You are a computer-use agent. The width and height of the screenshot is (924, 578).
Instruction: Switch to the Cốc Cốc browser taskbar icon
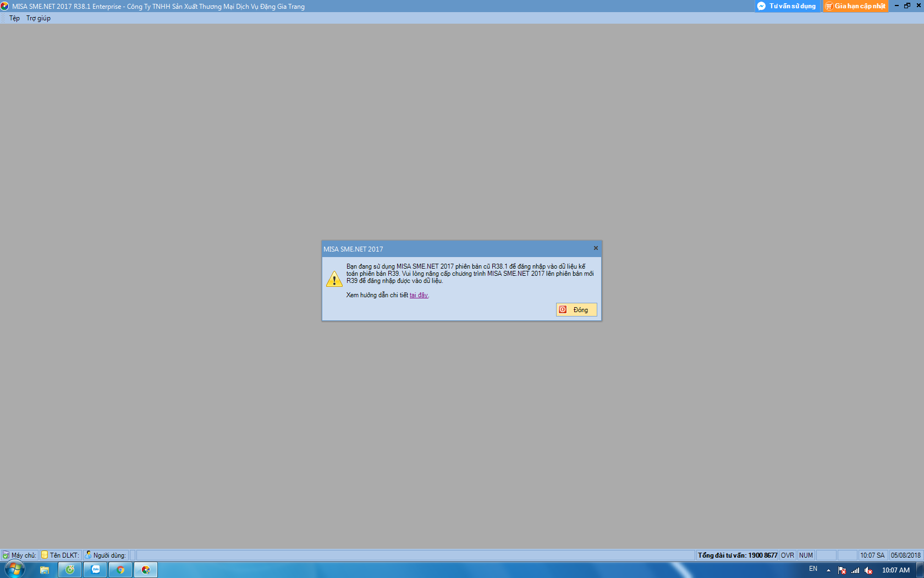click(x=70, y=570)
